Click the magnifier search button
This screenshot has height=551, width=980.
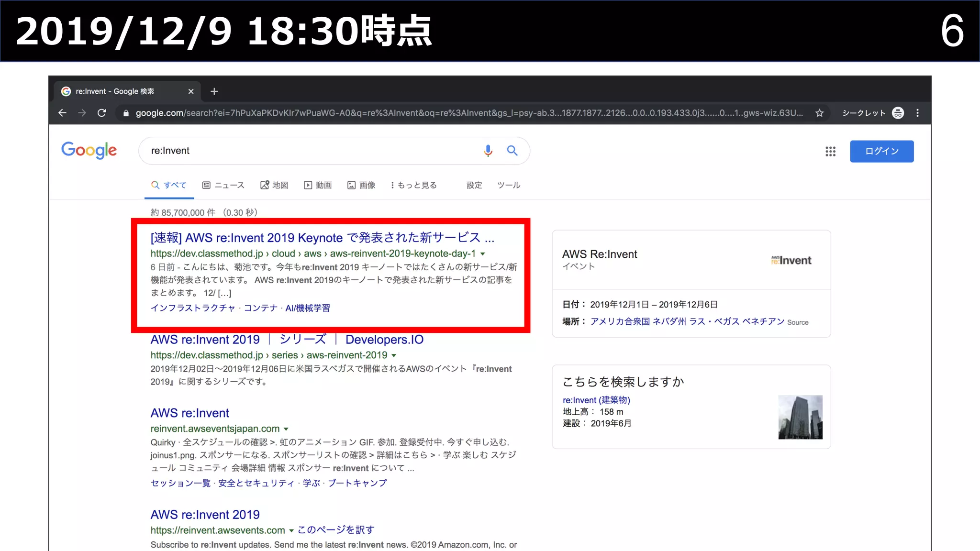(512, 151)
